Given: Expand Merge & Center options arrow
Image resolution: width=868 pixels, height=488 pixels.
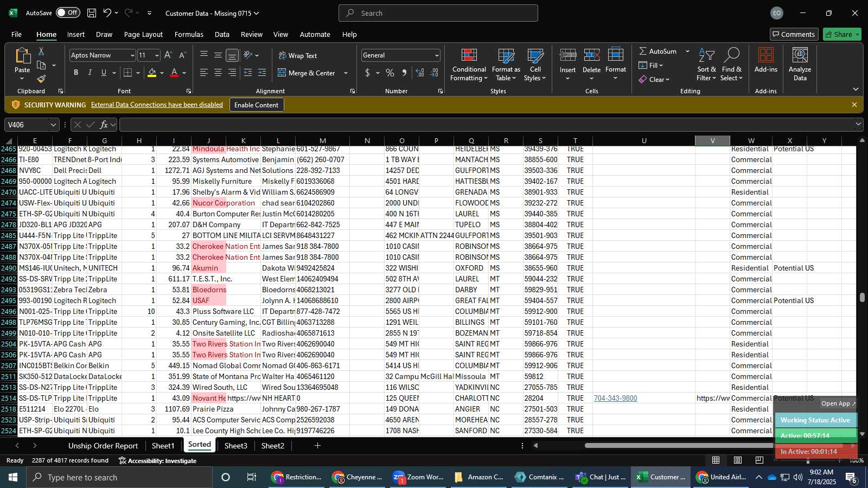Looking at the screenshot, I should tap(346, 73).
